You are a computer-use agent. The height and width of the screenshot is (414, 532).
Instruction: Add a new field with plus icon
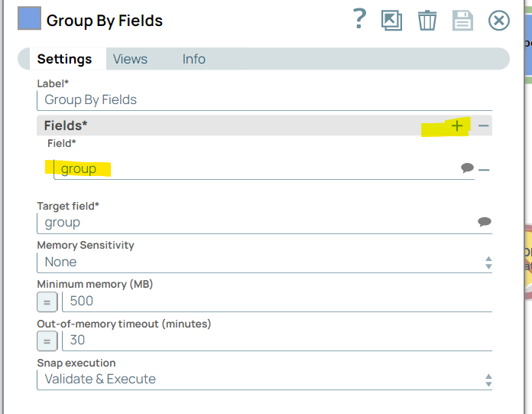[457, 126]
